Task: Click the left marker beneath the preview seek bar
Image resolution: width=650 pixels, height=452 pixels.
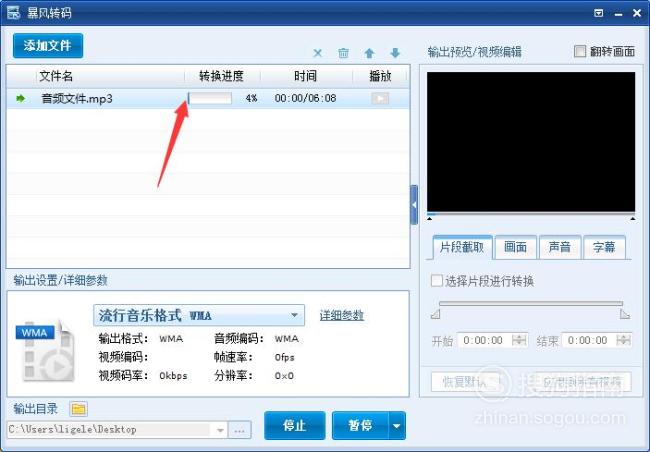Action: [x=430, y=218]
